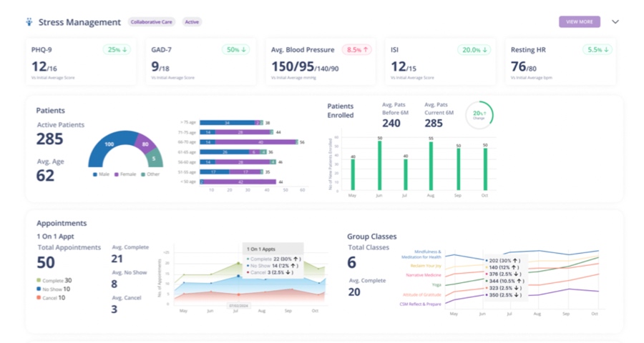Click the purple Female donut segment

(x=145, y=143)
